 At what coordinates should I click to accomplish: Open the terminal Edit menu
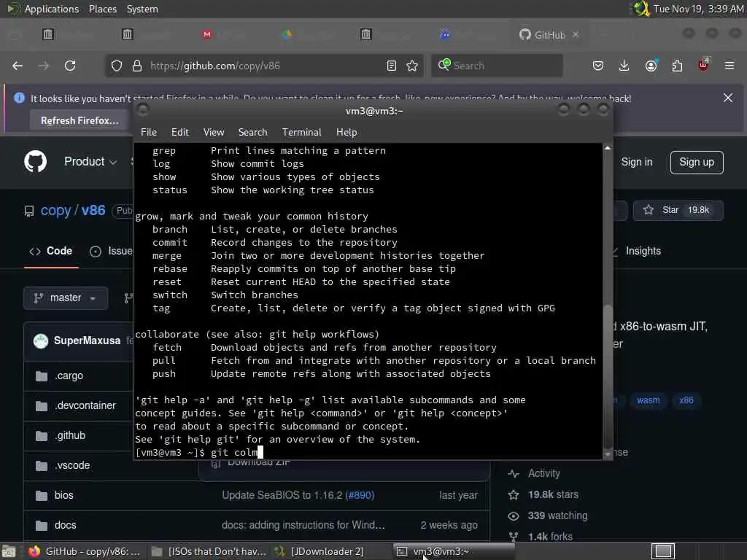(179, 133)
